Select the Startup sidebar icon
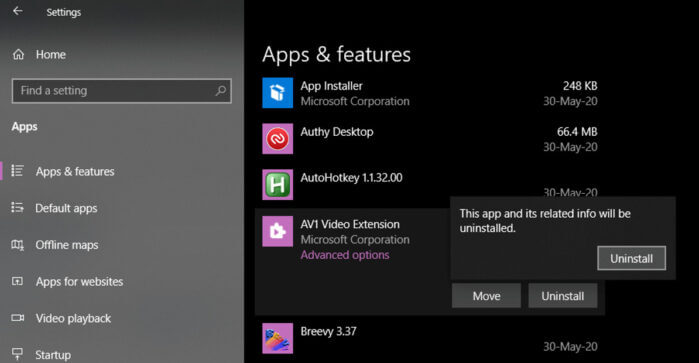 tap(17, 354)
